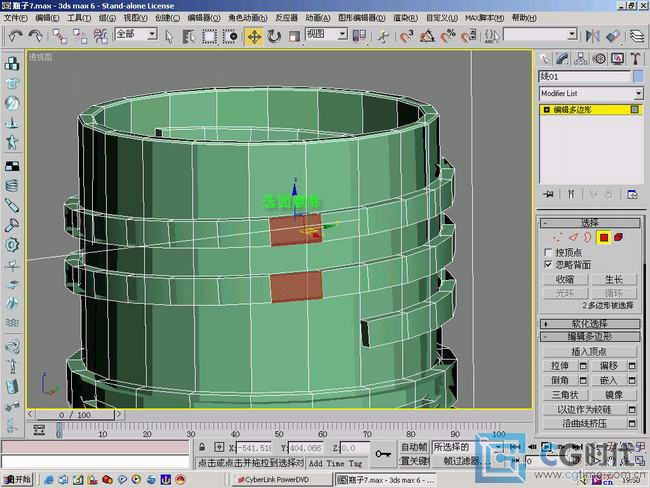The width and height of the screenshot is (650, 488).
Task: Open the 所选择的 key filter dropdown
Action: [x=499, y=447]
